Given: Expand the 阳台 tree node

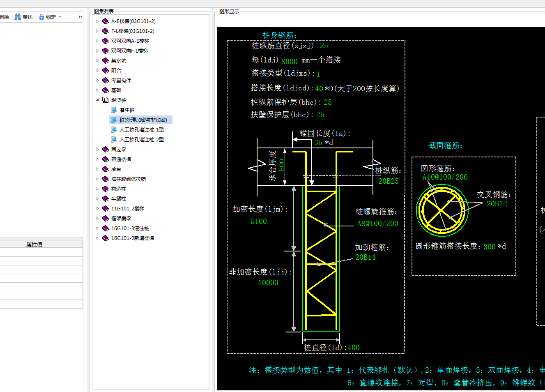Looking at the screenshot, I should (97, 70).
